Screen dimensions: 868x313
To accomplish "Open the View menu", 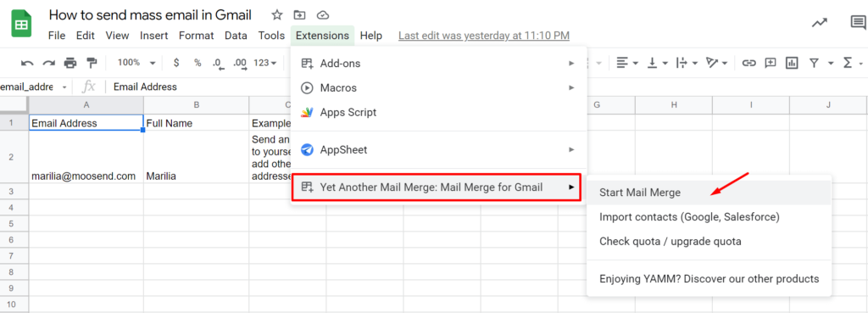I will point(117,36).
